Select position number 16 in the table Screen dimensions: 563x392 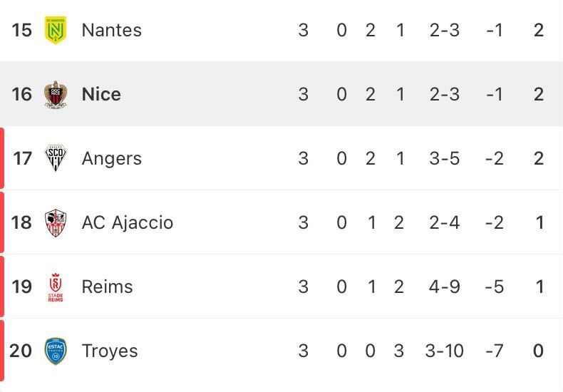click(21, 94)
